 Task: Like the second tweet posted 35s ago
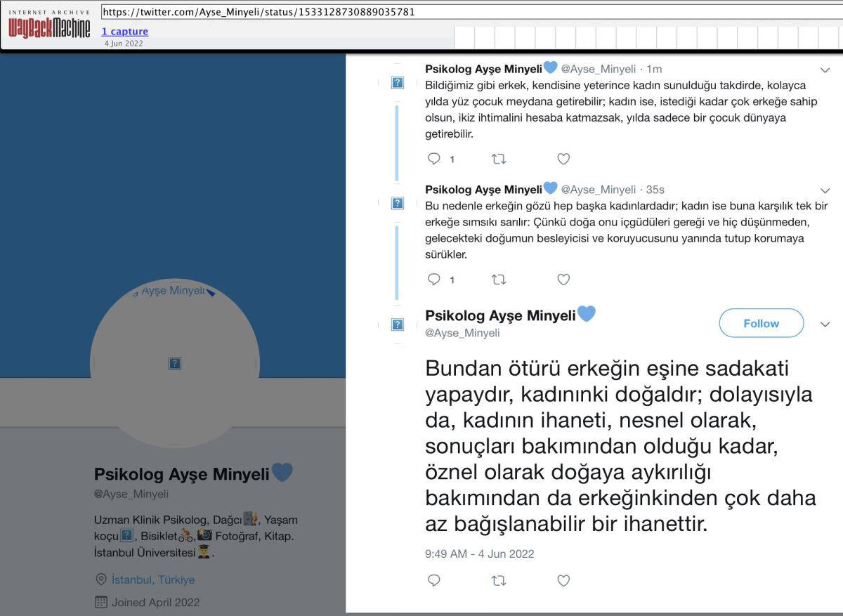click(x=563, y=280)
